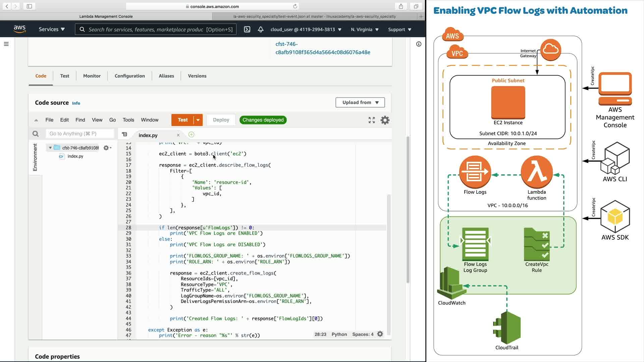The image size is (644, 362).
Task: Open the Code source Info link
Action: click(x=76, y=103)
